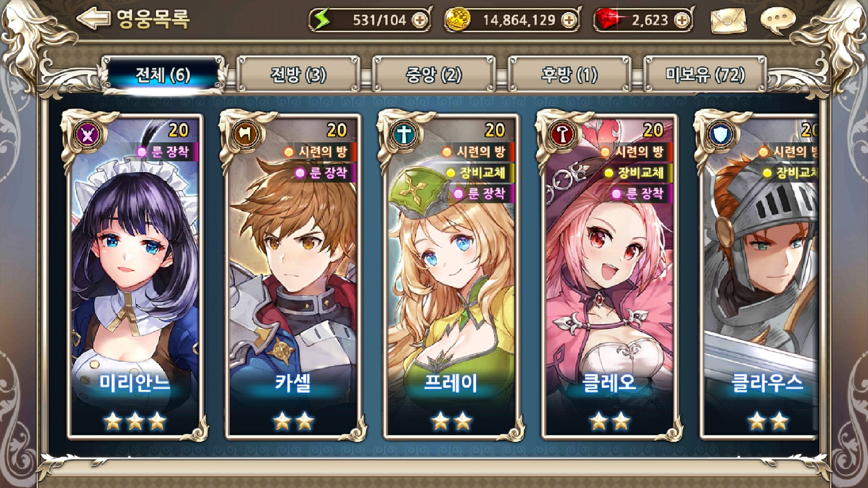Switch to the 전방 (3) tab
This screenshot has width=868, height=488.
(x=298, y=75)
